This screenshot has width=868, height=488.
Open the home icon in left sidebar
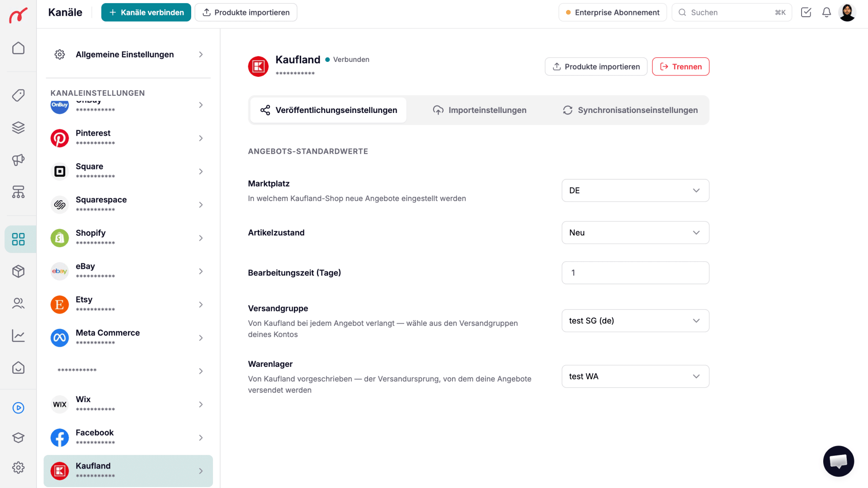coord(18,48)
